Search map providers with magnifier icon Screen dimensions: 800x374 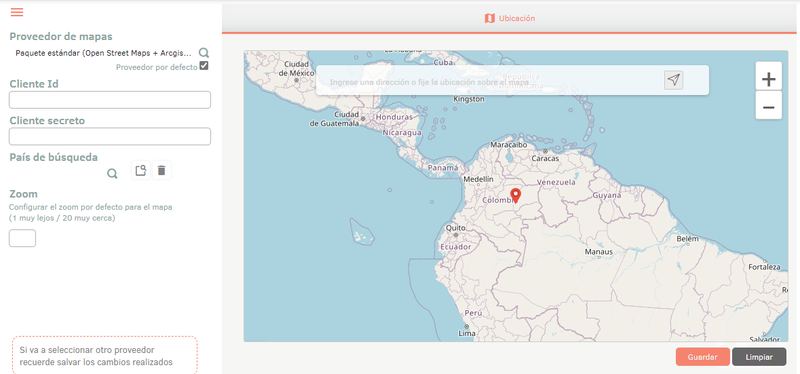[x=204, y=53]
